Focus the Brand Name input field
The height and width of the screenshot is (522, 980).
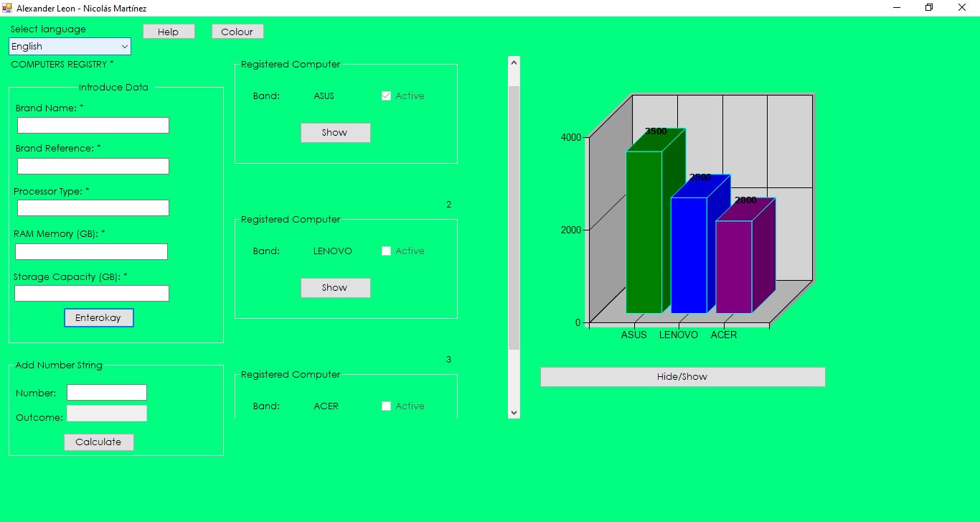(93, 126)
